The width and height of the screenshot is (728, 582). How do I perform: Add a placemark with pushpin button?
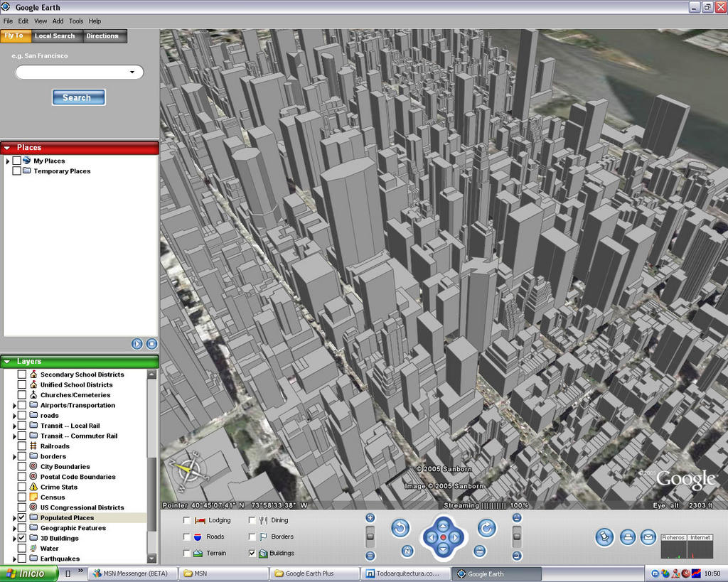coord(604,537)
